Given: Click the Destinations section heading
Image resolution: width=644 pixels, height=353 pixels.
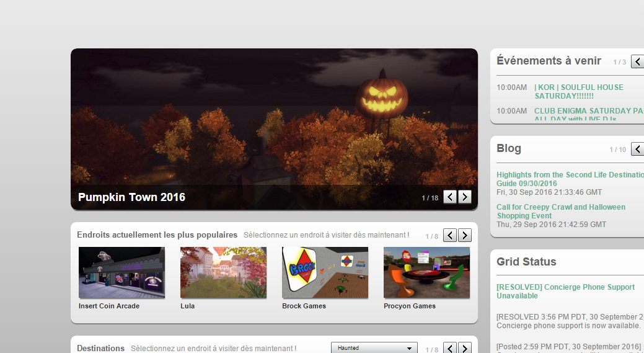Looking at the screenshot, I should pos(100,348).
